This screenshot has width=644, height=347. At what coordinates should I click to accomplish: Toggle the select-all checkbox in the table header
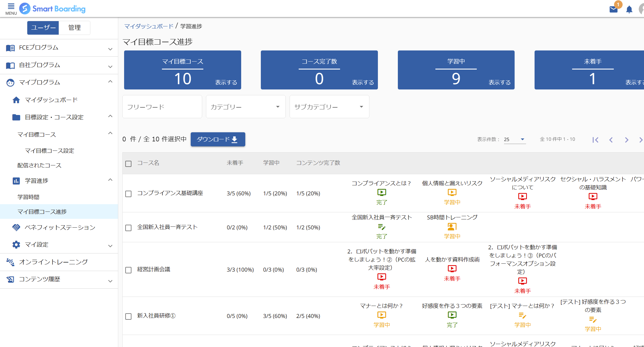[128, 164]
